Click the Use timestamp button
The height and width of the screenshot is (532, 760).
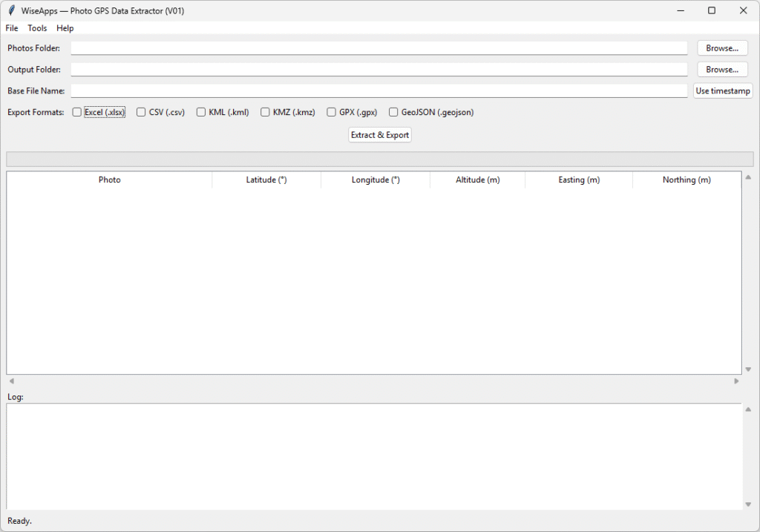coord(722,91)
